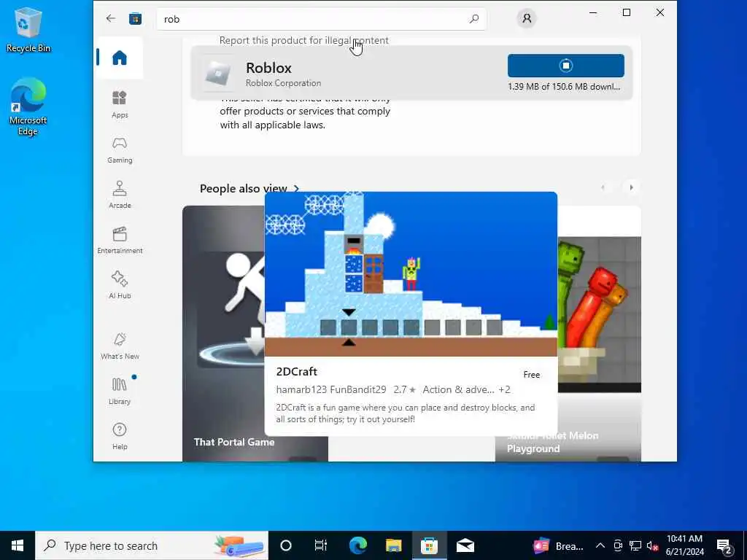The image size is (747, 560).
Task: Click Microsoft Store taskbar icon
Action: click(429, 545)
